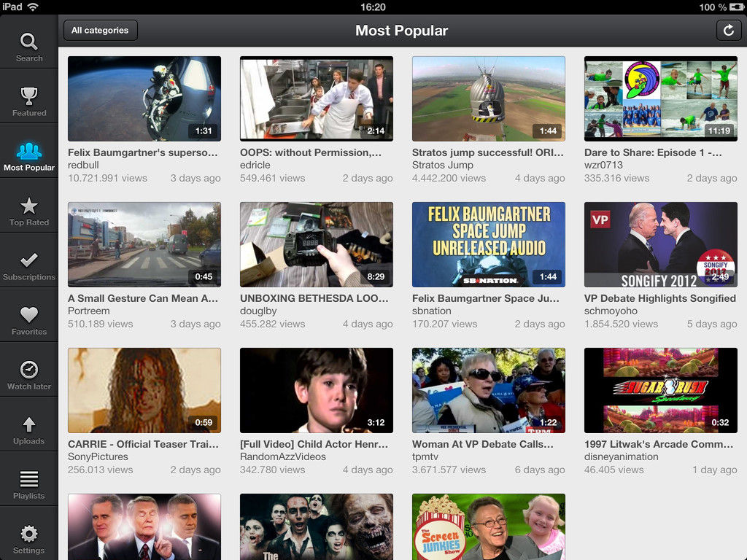Click uploader name 'RandomAzzVideos'
This screenshot has height=560, width=747.
pyautogui.click(x=283, y=456)
